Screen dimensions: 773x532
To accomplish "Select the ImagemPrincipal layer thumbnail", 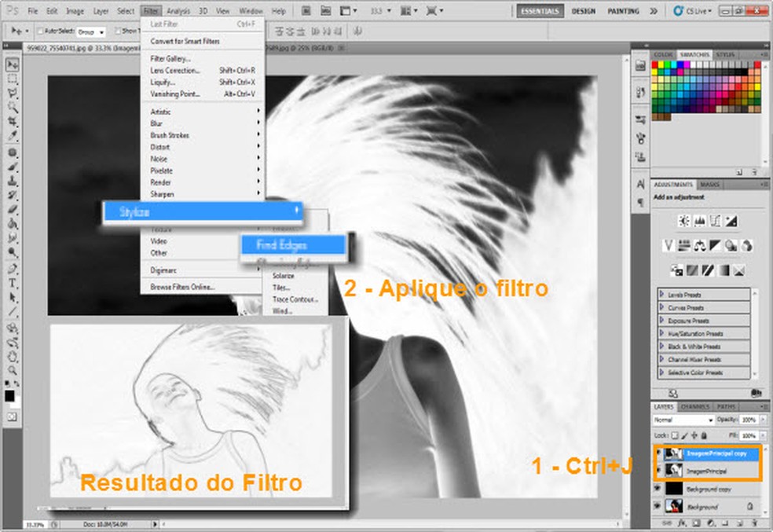I will click(x=673, y=470).
